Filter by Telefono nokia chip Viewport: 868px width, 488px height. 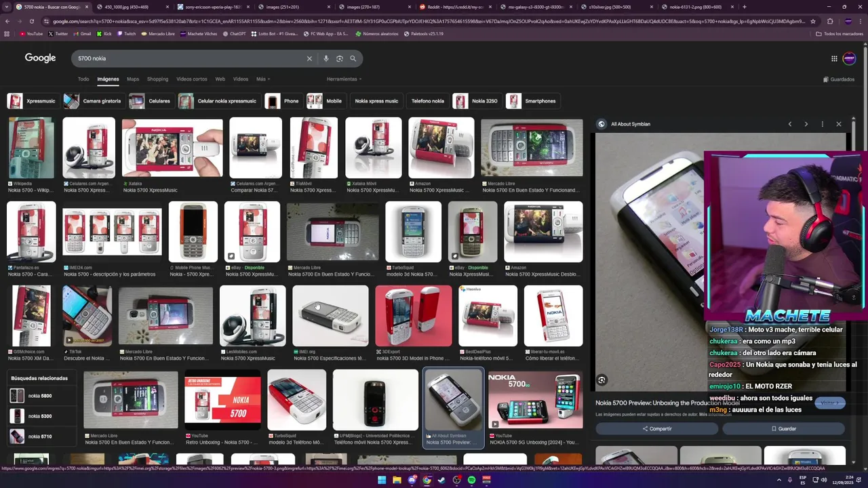(427, 101)
